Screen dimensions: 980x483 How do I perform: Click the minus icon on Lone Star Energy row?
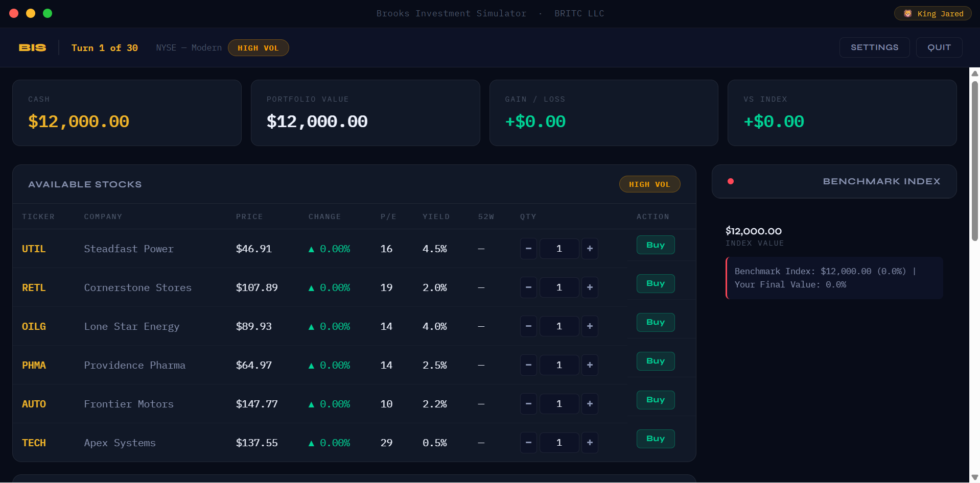click(528, 326)
